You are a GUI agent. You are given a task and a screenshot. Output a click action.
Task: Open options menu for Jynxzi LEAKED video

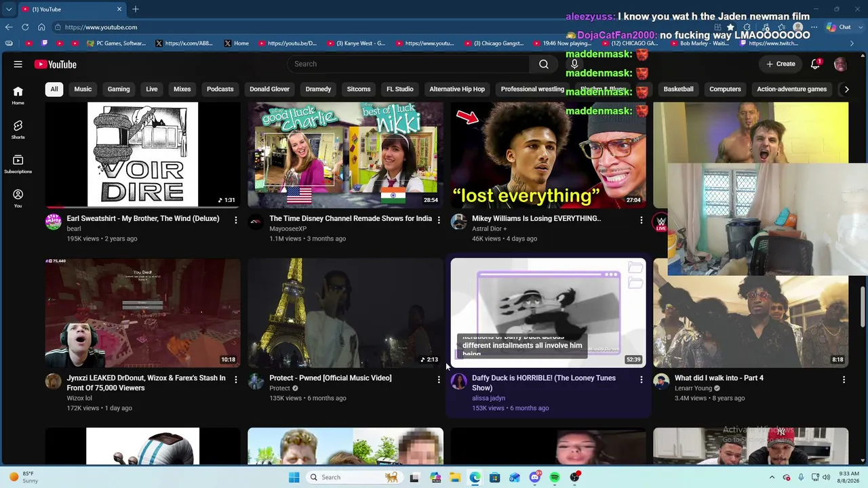[x=236, y=380]
